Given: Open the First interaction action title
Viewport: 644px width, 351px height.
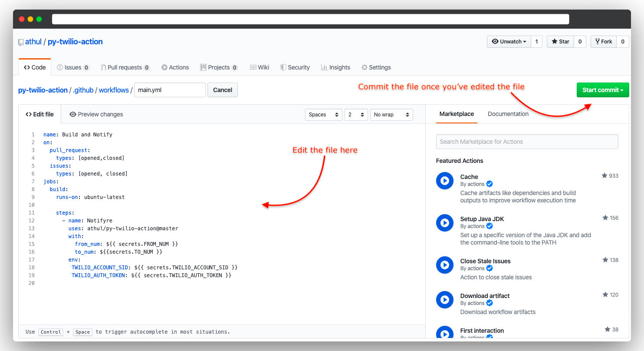Looking at the screenshot, I should [482, 331].
